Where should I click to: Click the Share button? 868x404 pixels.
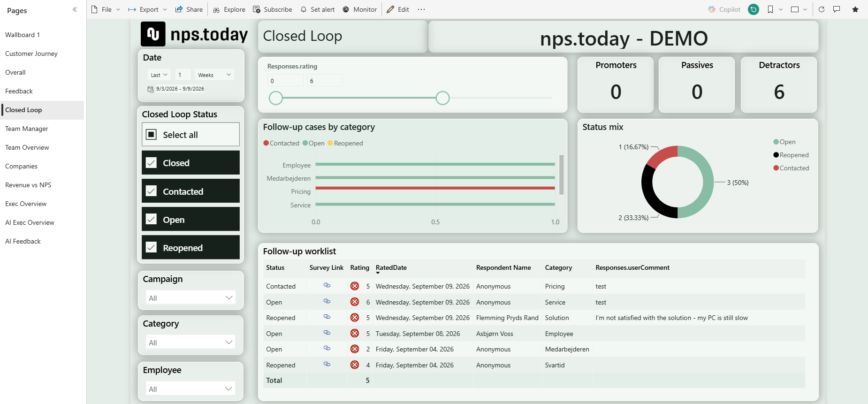[189, 9]
